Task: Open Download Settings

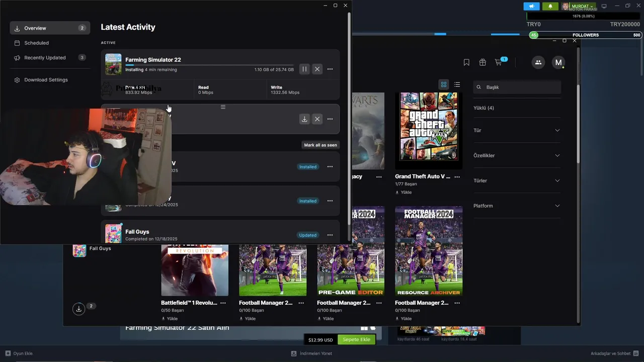Action: coord(50,80)
